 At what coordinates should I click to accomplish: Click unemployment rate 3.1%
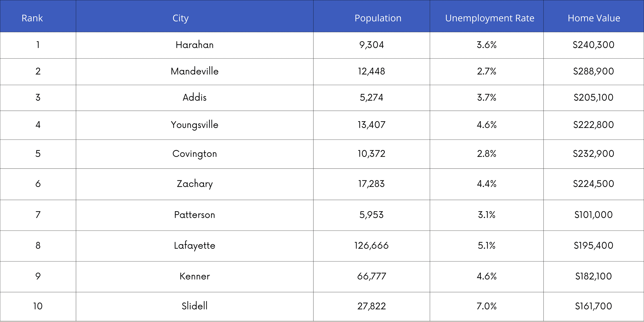pos(486,215)
